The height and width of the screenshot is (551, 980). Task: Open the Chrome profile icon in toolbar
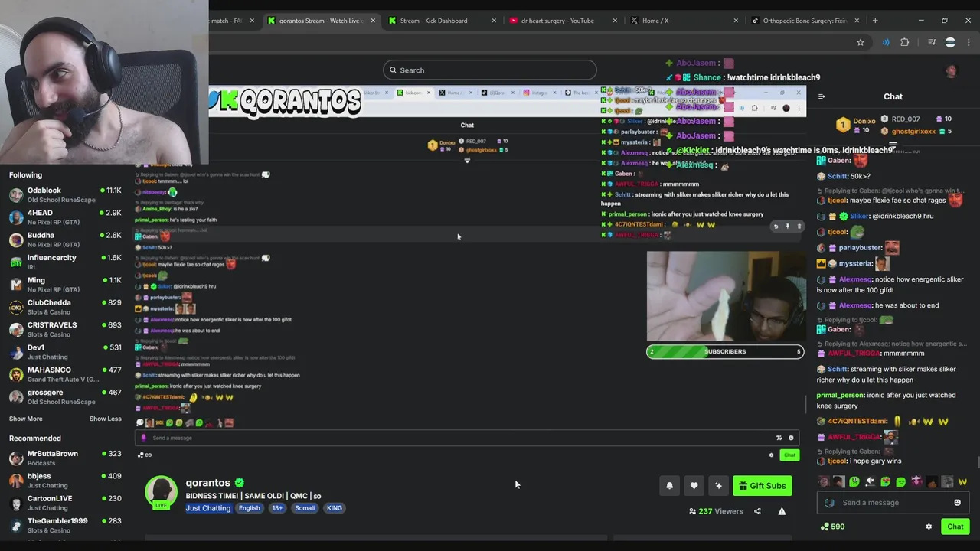(x=950, y=42)
